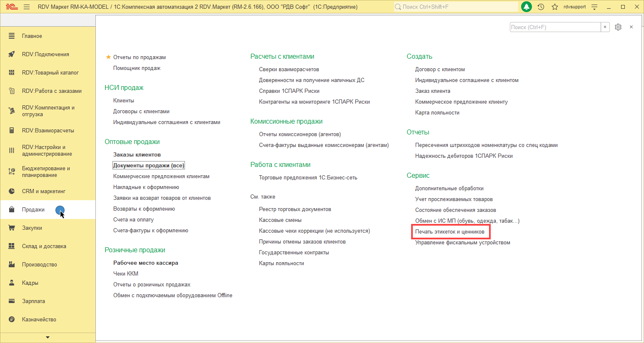
Task: Open Кассовые смены
Action: (280, 220)
